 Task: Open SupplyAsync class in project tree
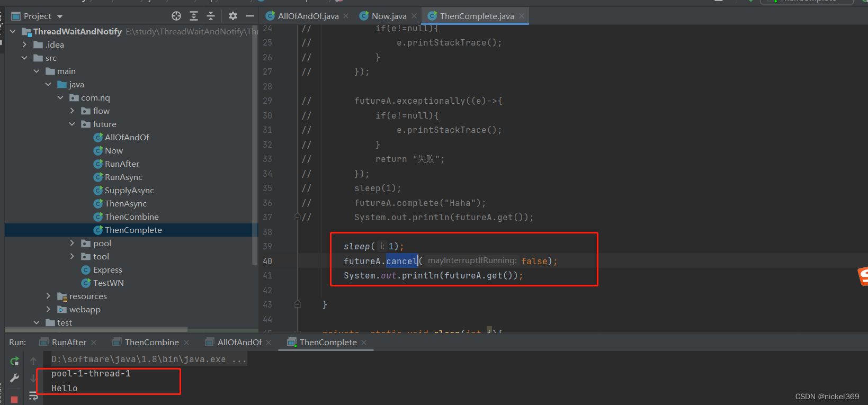tap(129, 191)
